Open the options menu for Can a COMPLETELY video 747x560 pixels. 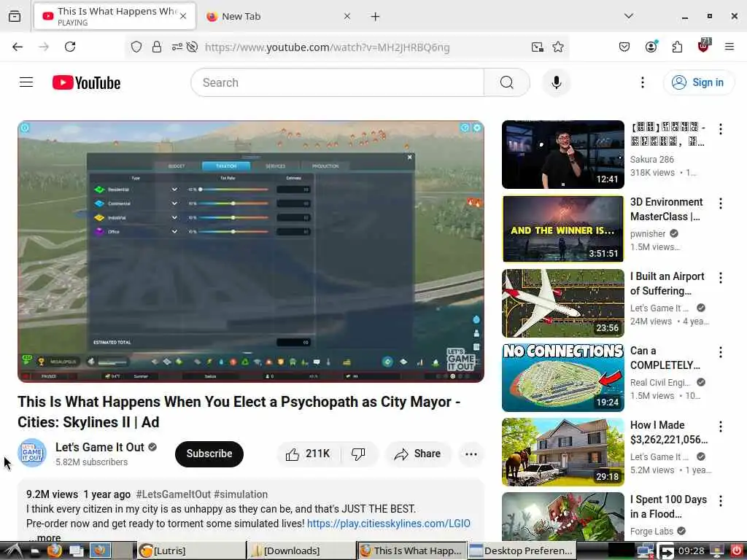[720, 352]
